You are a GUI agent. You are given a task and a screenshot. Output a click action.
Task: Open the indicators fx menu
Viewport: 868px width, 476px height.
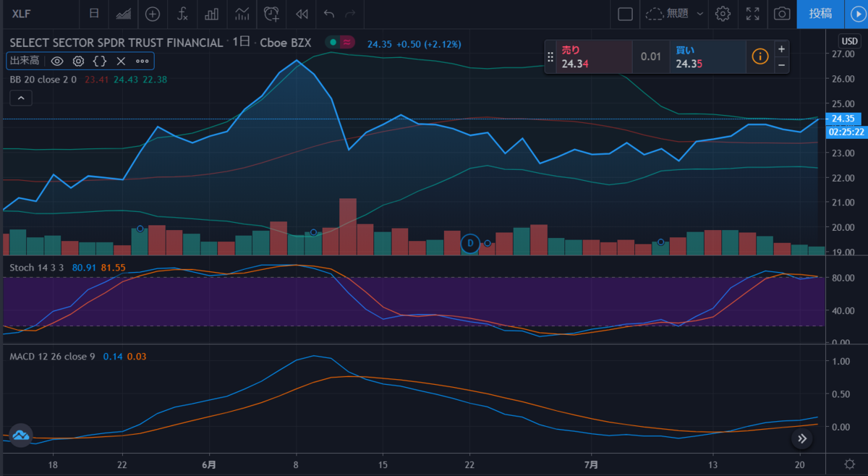point(182,14)
